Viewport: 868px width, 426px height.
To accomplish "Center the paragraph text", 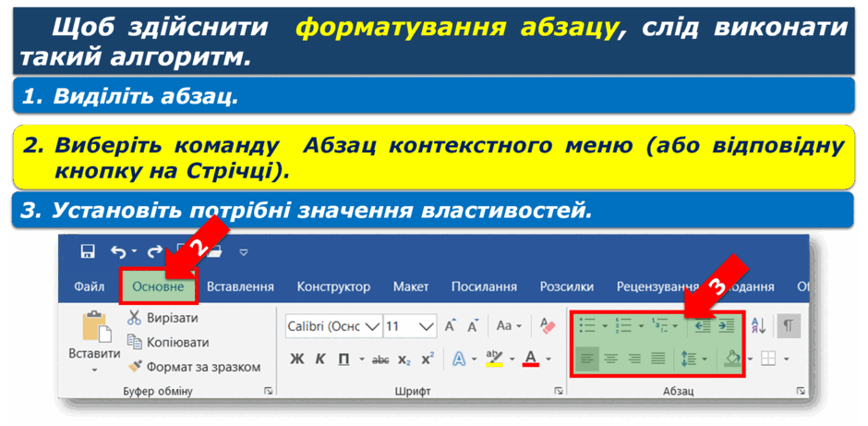I will 610,359.
